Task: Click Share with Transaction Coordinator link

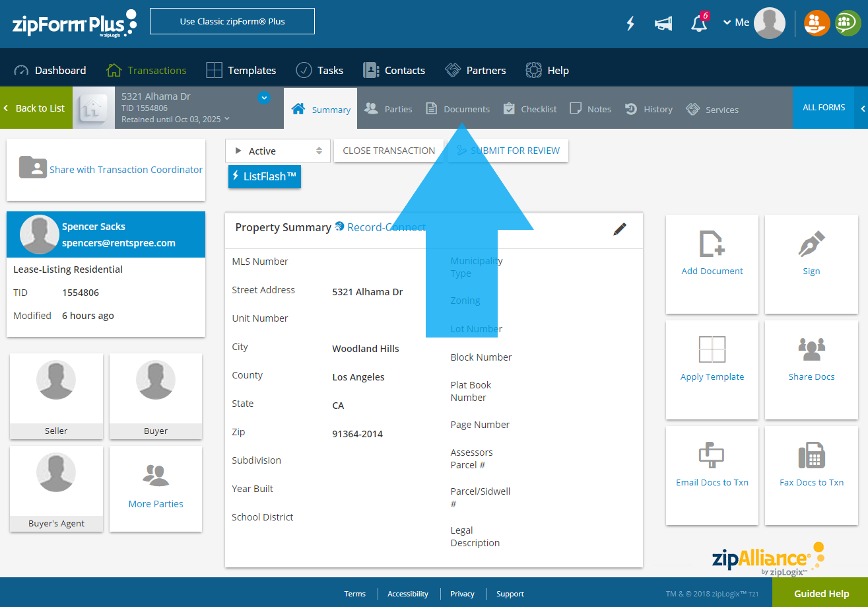Action: [x=126, y=170]
